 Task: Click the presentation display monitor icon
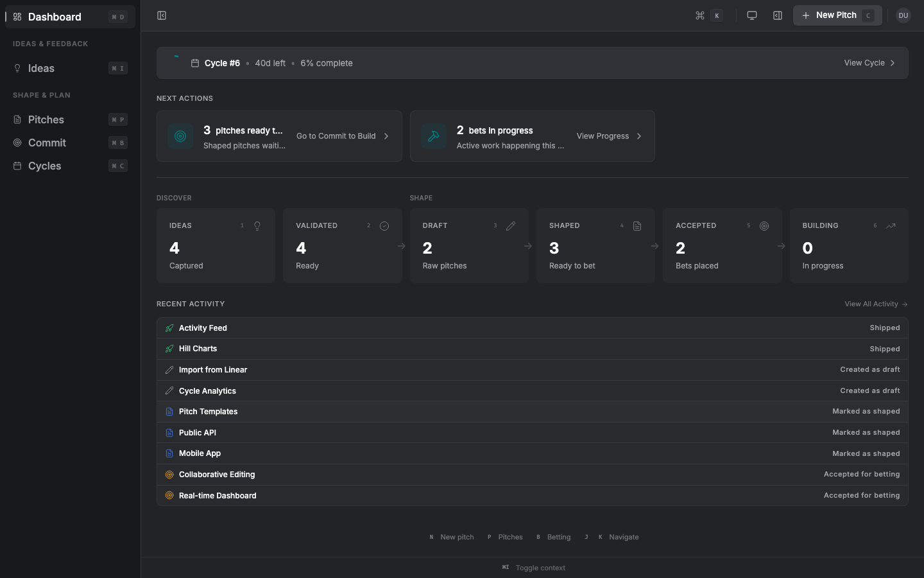click(x=751, y=15)
